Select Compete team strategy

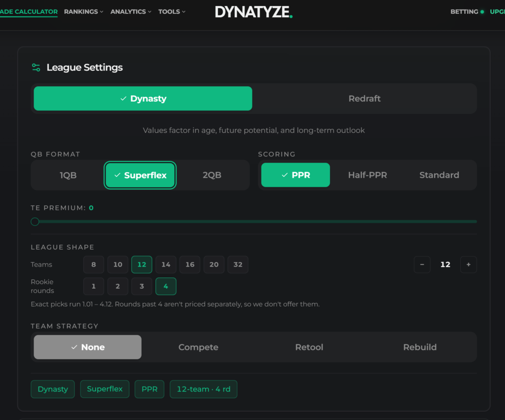point(198,347)
